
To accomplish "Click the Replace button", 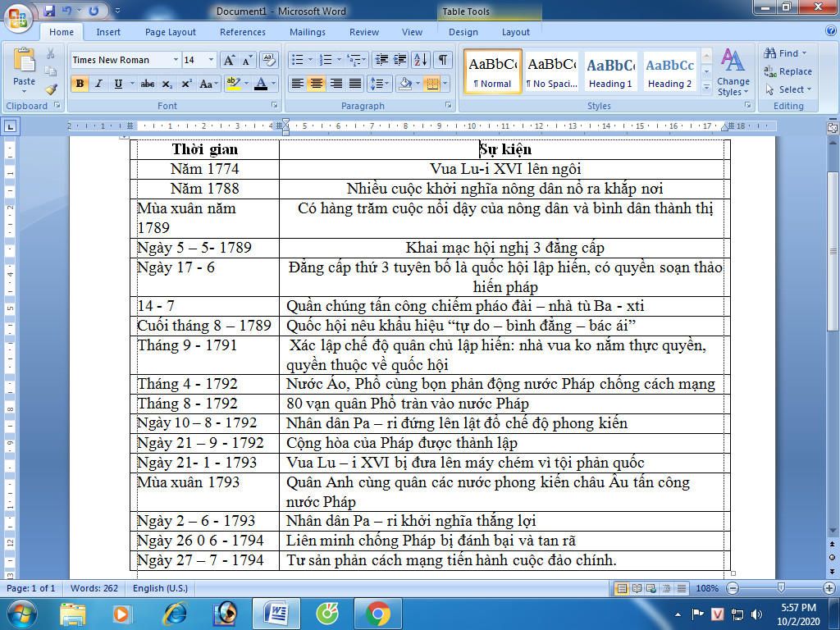I will (788, 71).
